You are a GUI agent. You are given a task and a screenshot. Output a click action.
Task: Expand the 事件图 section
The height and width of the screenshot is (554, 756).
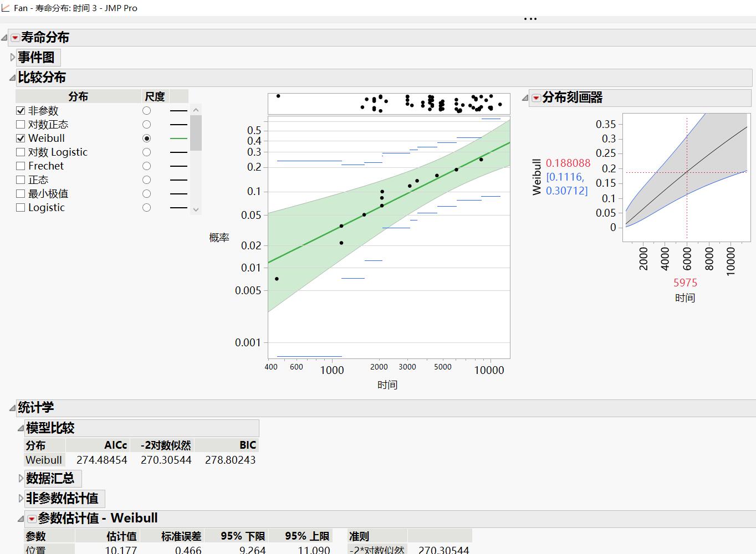(13, 57)
